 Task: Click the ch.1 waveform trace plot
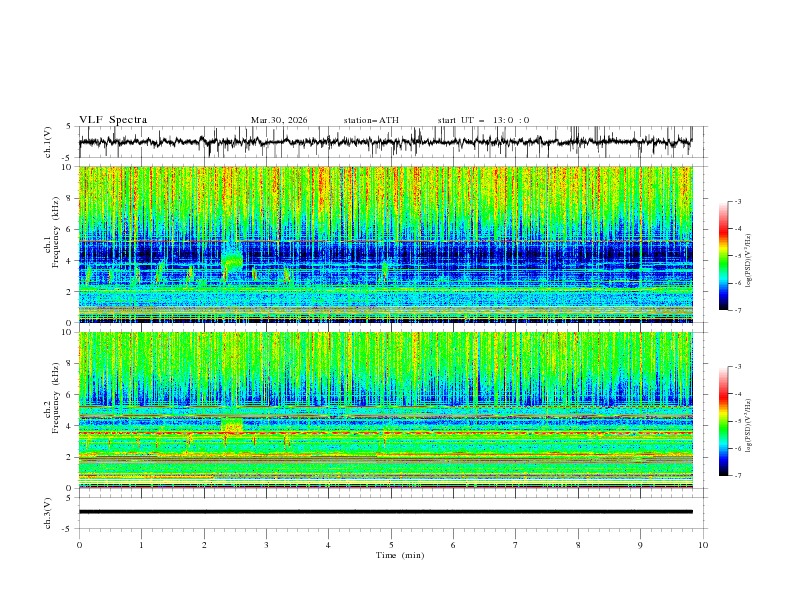[x=385, y=142]
